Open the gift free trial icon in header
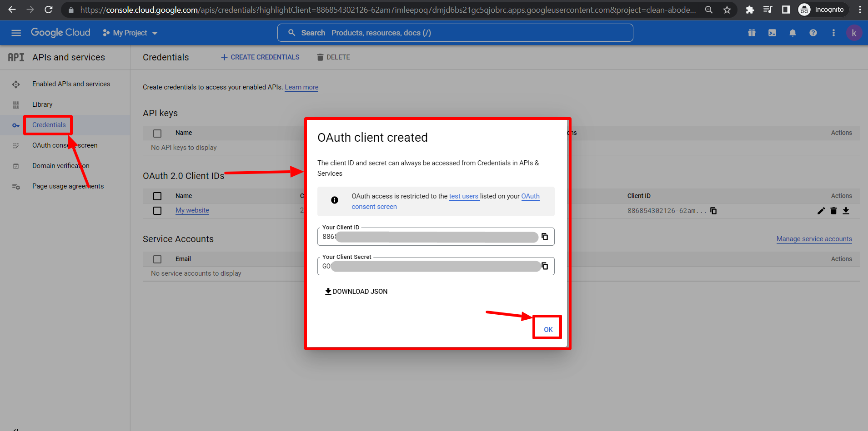868x431 pixels. [752, 33]
